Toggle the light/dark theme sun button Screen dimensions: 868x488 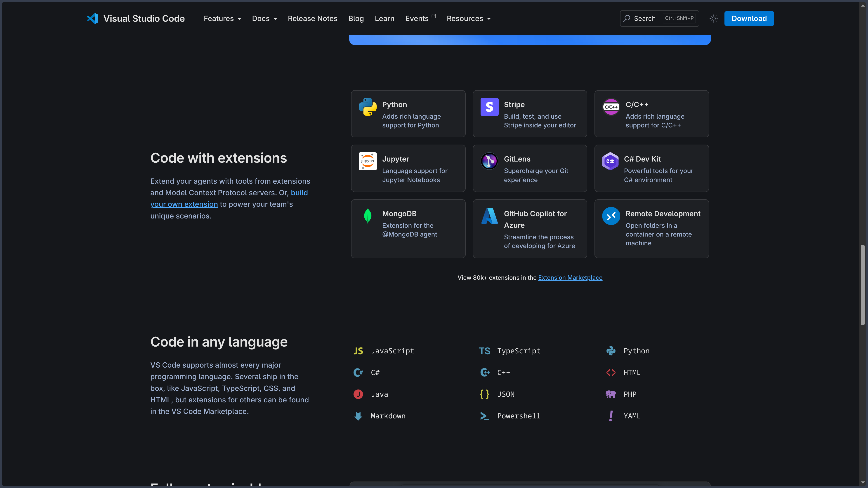[x=713, y=19]
